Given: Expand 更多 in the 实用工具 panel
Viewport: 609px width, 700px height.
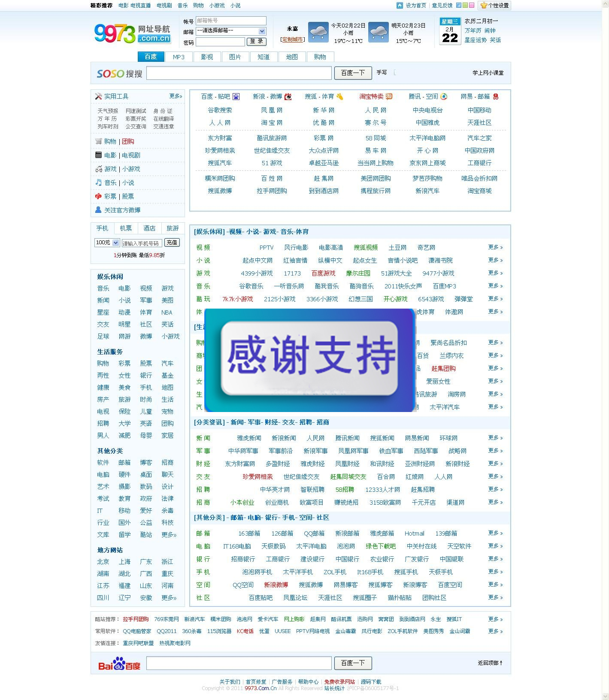Looking at the screenshot, I should click(x=176, y=96).
